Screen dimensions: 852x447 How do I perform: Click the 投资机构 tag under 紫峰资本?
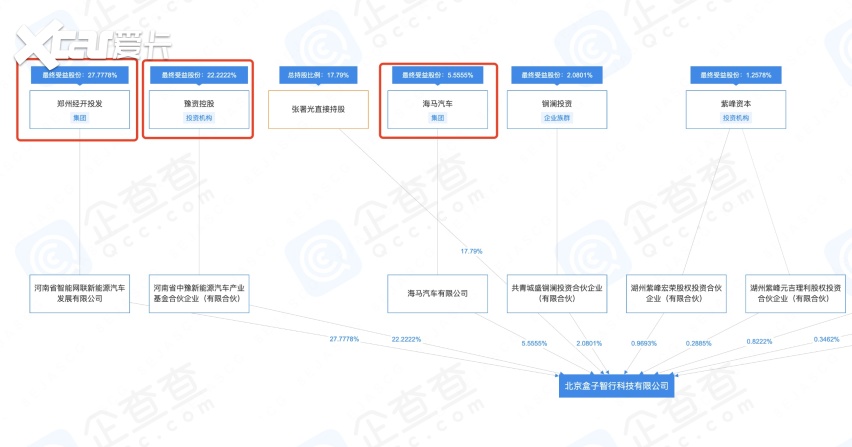tap(736, 118)
